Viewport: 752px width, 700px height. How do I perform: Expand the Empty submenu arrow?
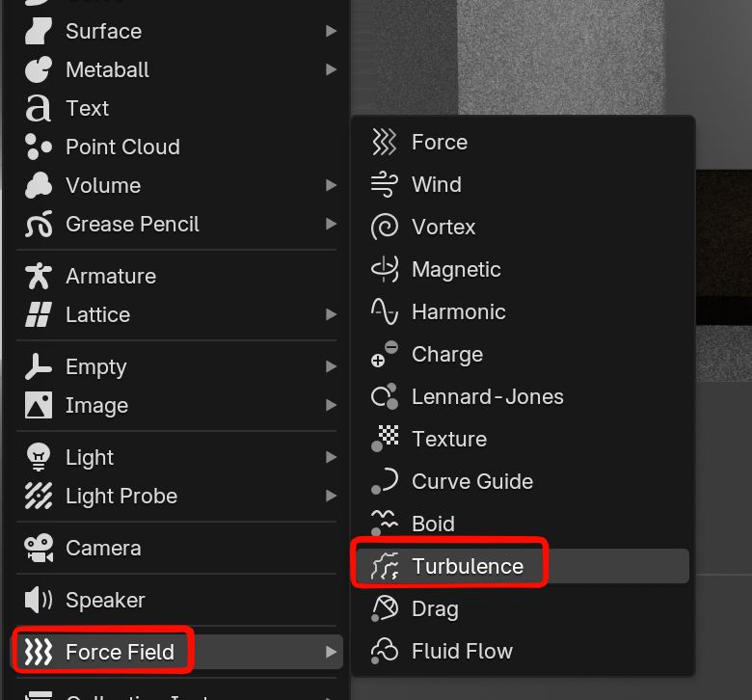332,367
